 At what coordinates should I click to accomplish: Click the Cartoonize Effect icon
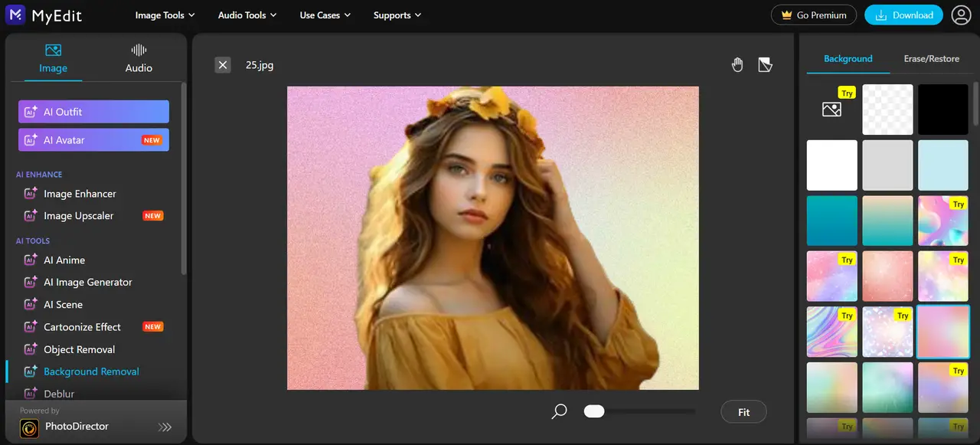(31, 327)
